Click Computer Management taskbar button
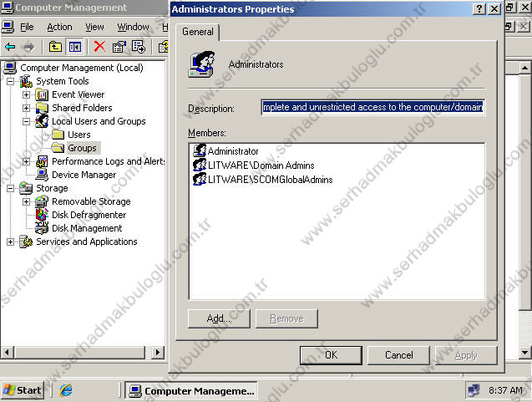 click(x=191, y=391)
